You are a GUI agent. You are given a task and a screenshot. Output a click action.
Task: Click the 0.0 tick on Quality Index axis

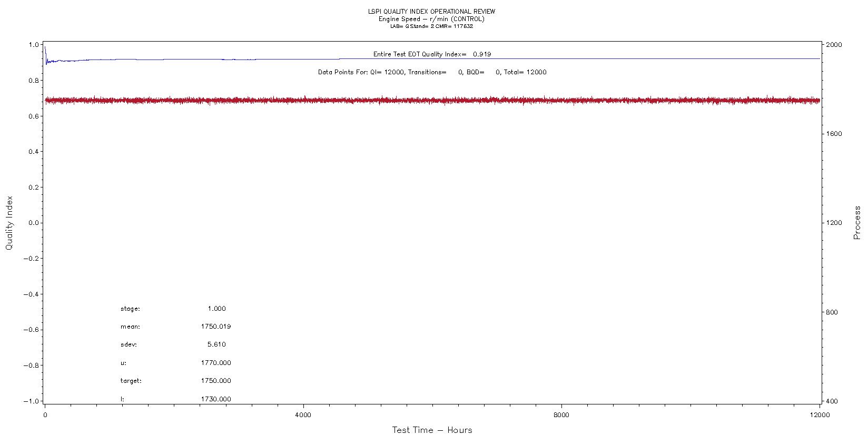[33, 223]
